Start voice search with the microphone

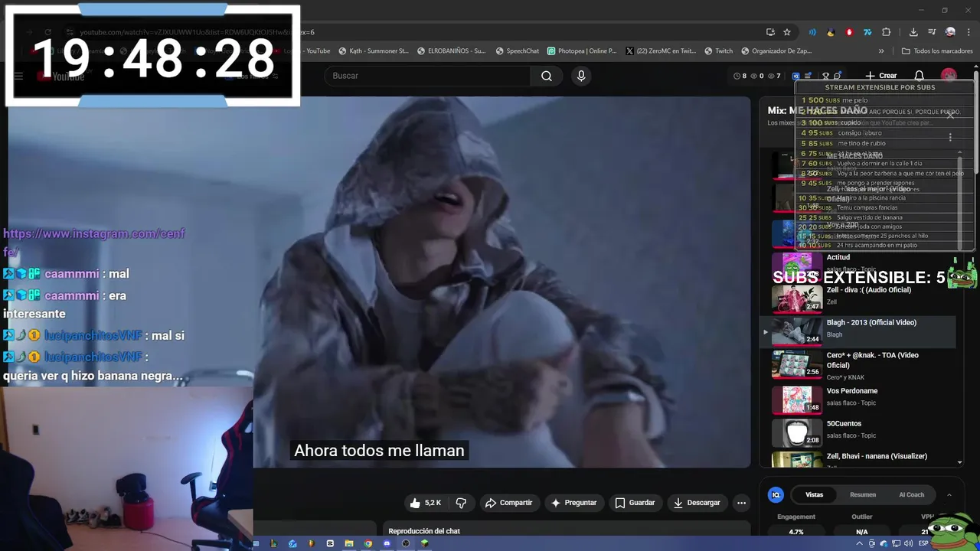tap(581, 76)
